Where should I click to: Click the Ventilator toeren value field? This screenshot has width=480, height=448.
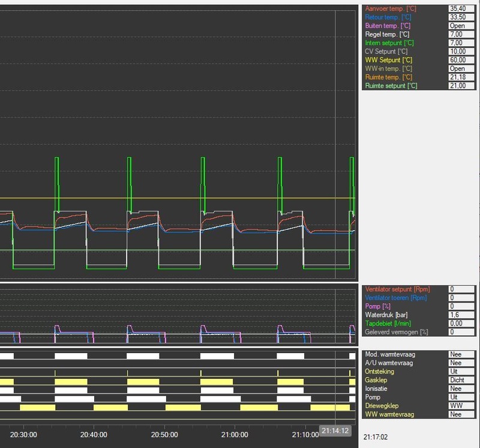click(461, 298)
